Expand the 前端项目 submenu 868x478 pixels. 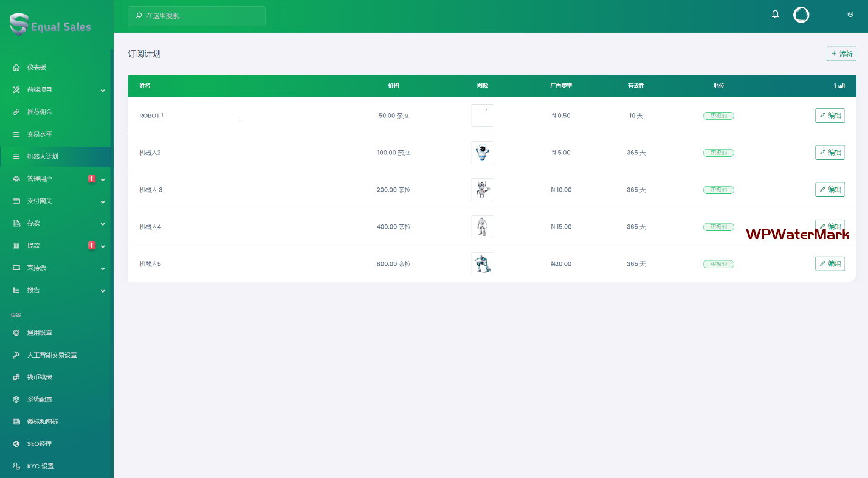click(x=103, y=90)
